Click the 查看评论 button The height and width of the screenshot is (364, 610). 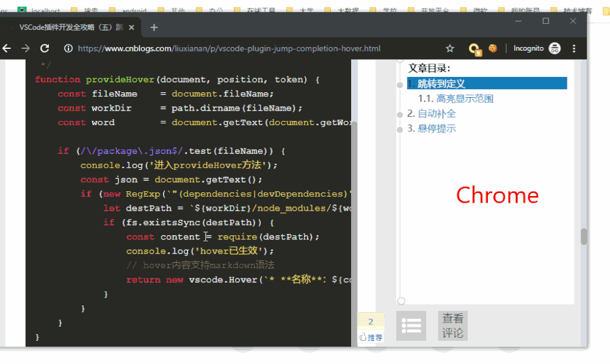(x=453, y=326)
